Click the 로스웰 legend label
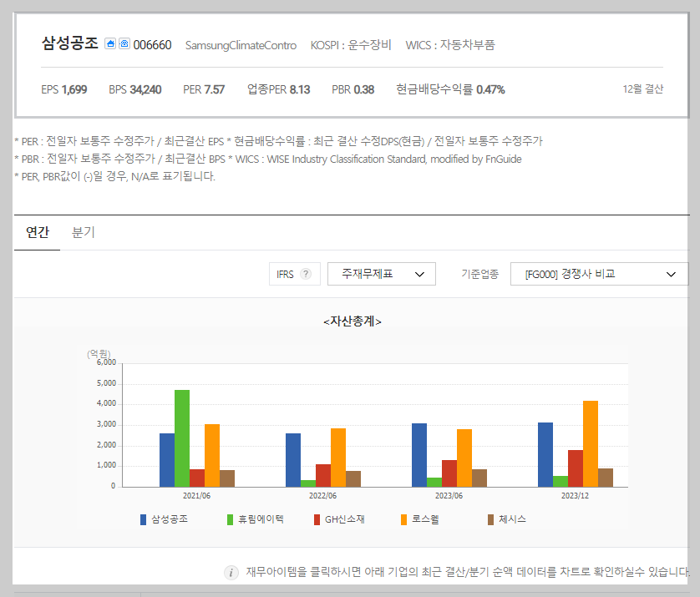Viewport: 700px width, 597px height. pos(425,519)
